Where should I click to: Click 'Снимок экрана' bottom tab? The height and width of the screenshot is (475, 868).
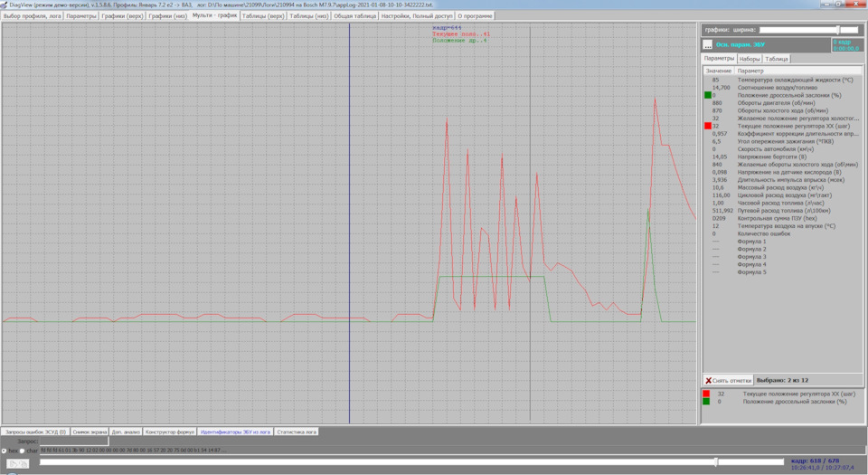point(90,432)
